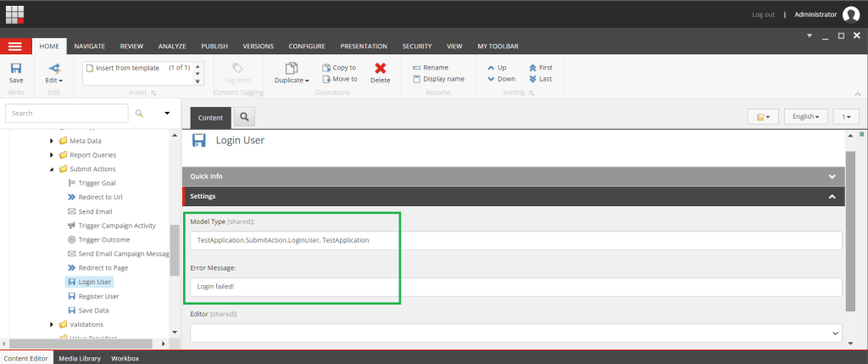
Task: Expand the Meta Data tree node
Action: coord(52,141)
